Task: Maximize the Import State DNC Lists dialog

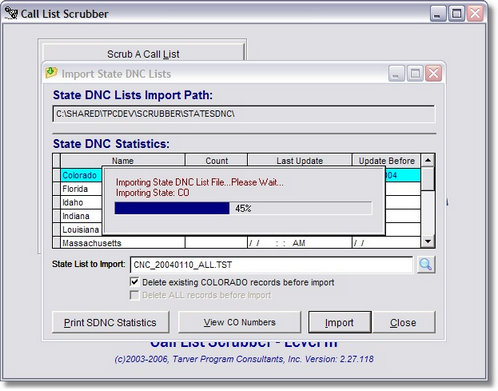Action: tap(415, 73)
